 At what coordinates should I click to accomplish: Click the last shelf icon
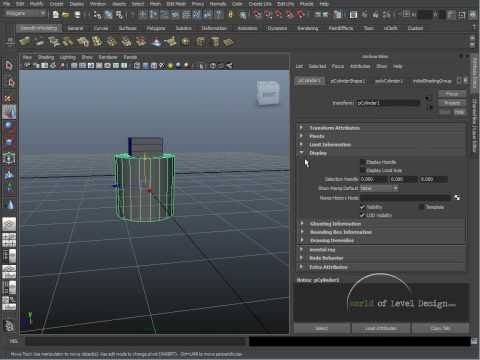[x=229, y=42]
